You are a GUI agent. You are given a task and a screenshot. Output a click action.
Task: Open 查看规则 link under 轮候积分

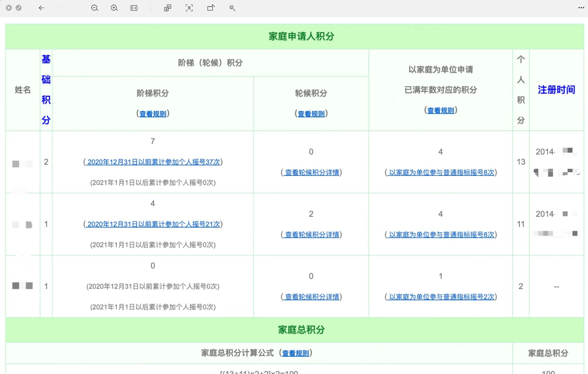(311, 114)
